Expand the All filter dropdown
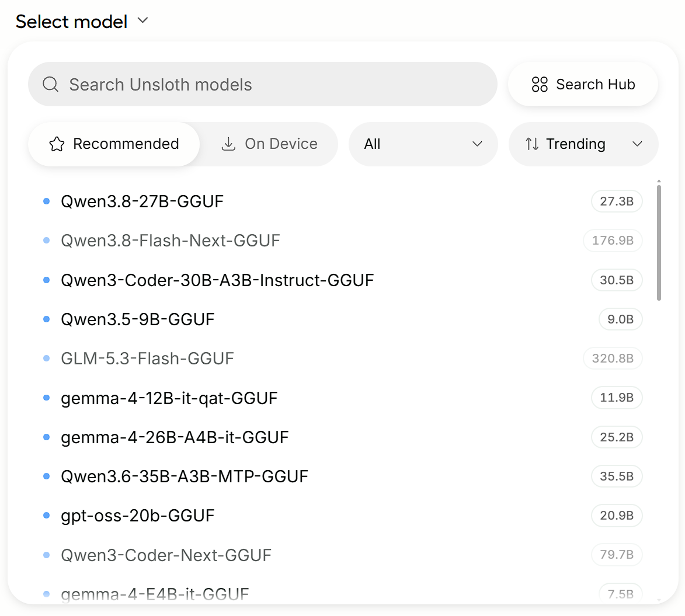Image resolution: width=685 pixels, height=616 pixels. [x=423, y=144]
